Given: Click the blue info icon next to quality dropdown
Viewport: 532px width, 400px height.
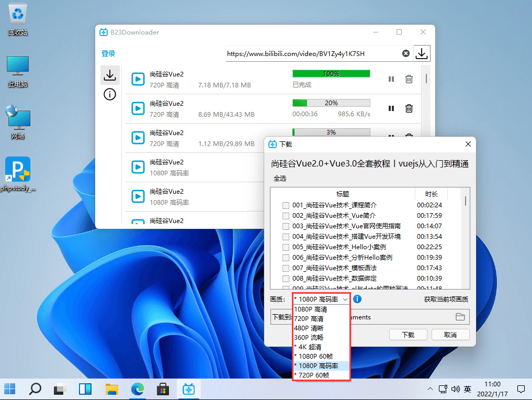Looking at the screenshot, I should click(357, 299).
